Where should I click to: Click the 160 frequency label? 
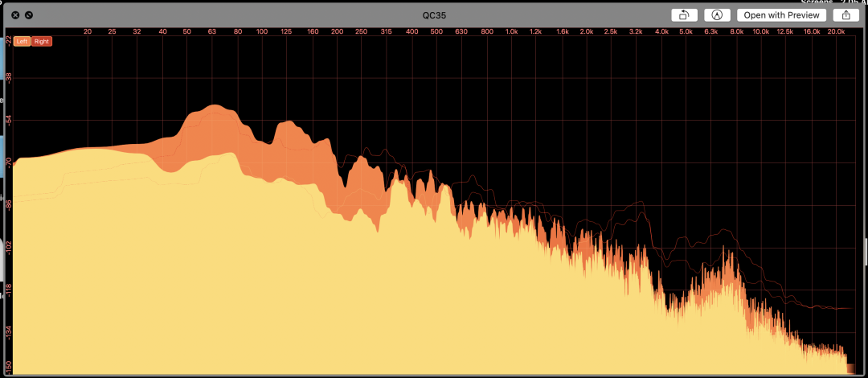coord(313,32)
